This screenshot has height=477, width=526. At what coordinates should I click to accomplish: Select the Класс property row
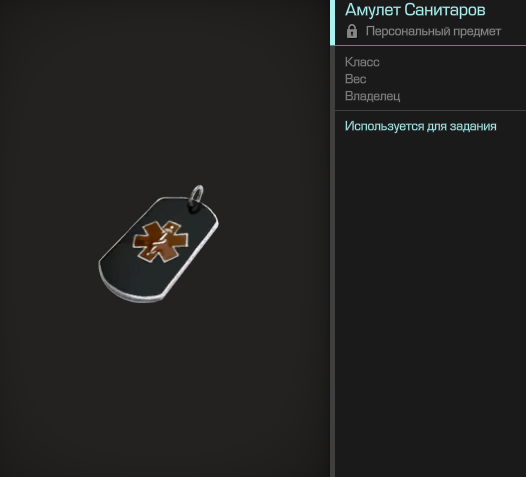(x=430, y=62)
